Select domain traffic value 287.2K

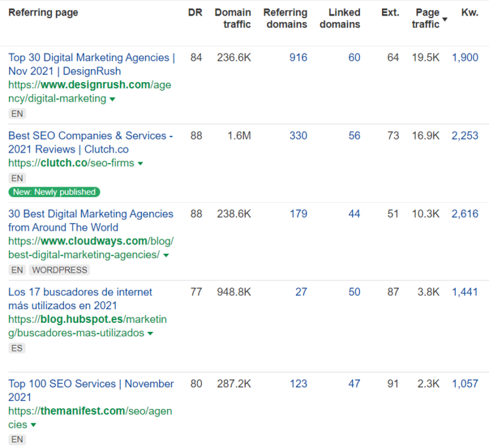[x=234, y=383]
